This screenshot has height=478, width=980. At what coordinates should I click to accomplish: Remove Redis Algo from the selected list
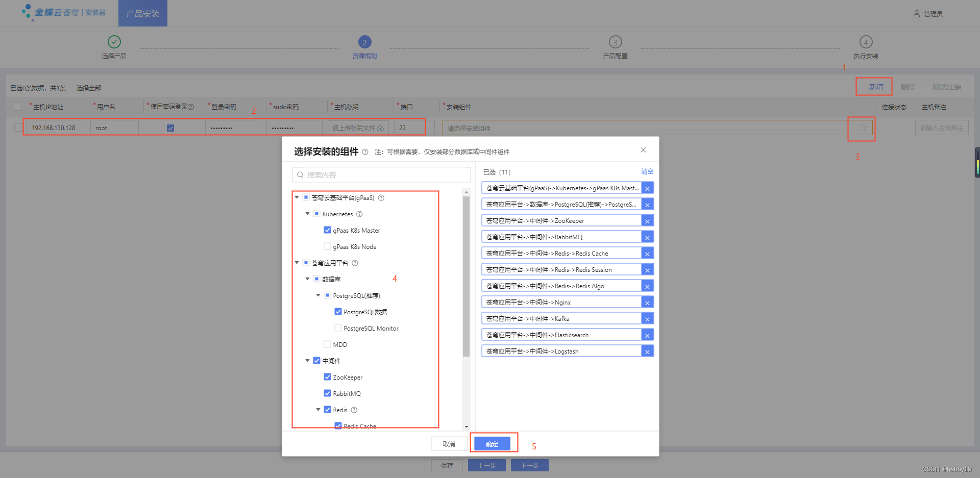647,286
